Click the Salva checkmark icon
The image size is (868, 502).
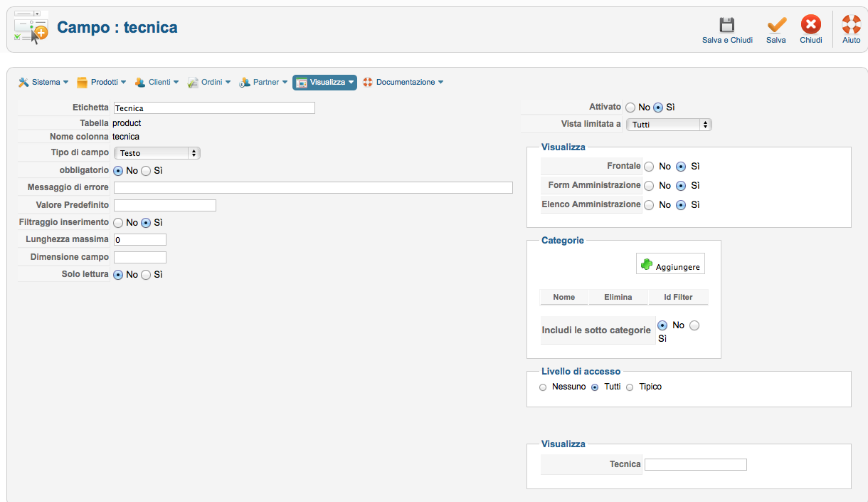coord(776,26)
